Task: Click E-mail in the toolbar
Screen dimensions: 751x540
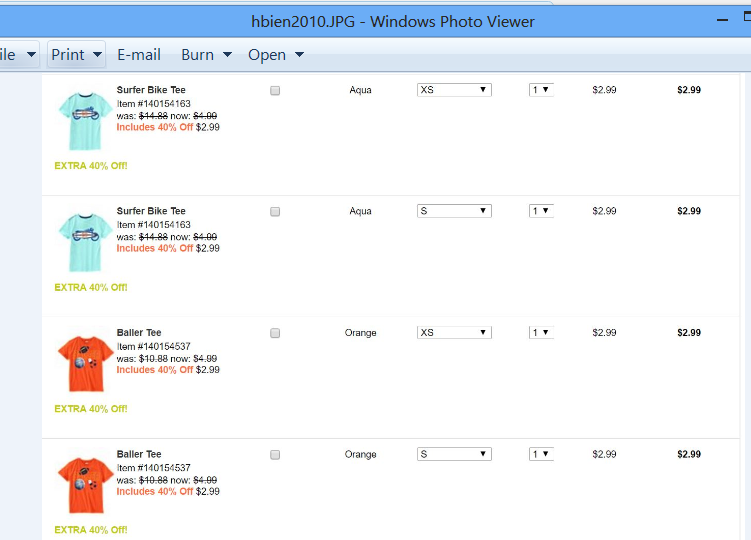Action: pos(139,54)
